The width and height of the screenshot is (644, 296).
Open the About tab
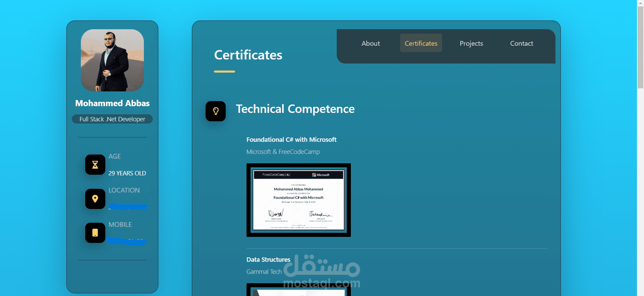point(371,43)
